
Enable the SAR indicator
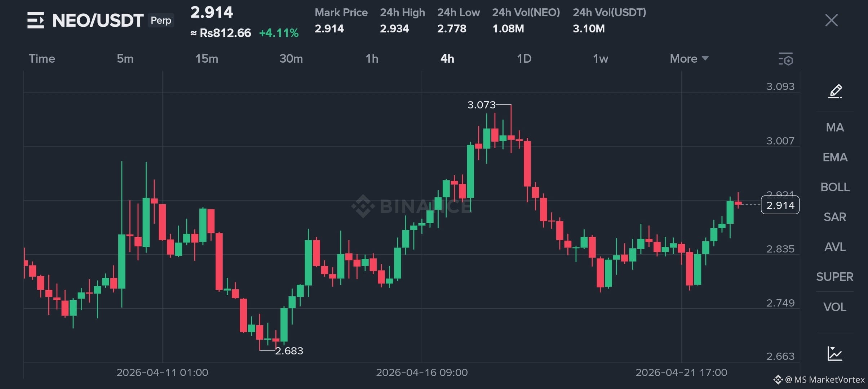pyautogui.click(x=835, y=217)
